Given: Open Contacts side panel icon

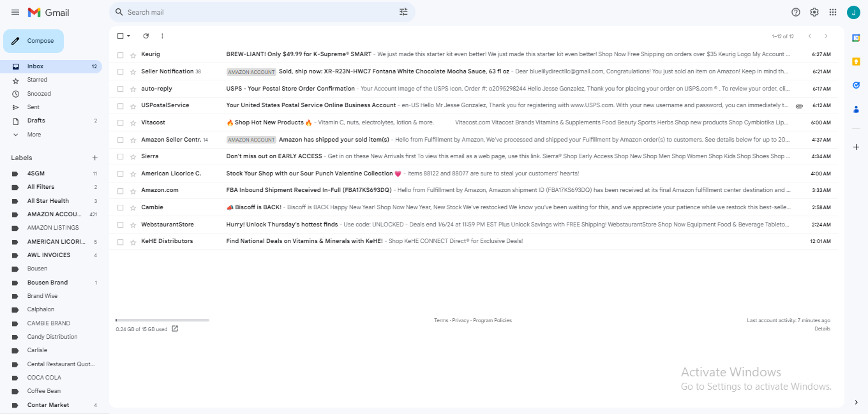Looking at the screenshot, I should click(856, 109).
